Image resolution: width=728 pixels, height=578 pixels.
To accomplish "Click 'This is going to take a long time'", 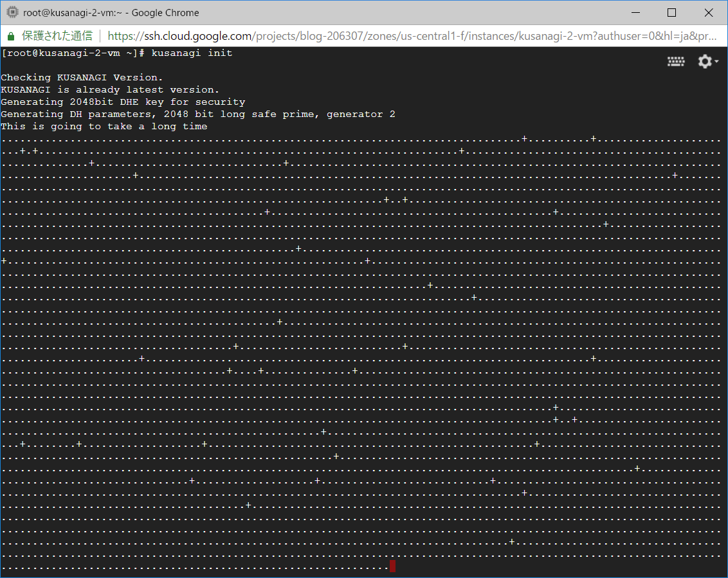I will [x=104, y=127].
